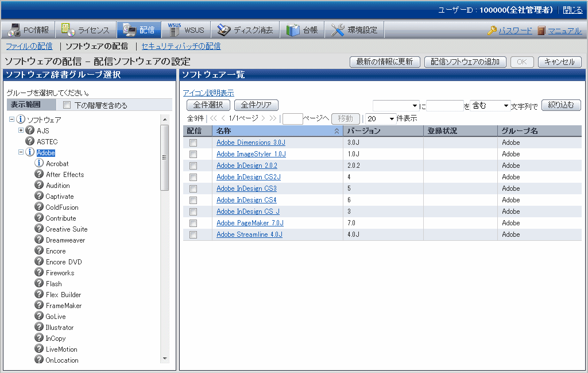
Task: Check the box for Adobe Dimensions 3.0J
Action: [x=193, y=143]
